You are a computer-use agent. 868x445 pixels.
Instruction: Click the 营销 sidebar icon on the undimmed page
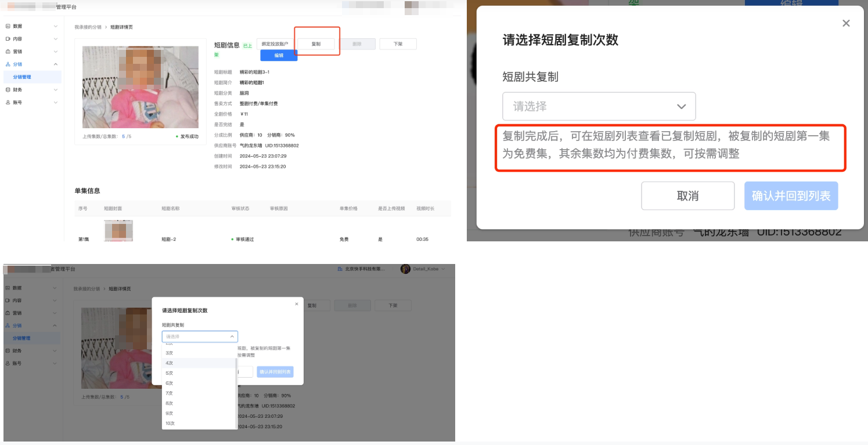pos(8,52)
